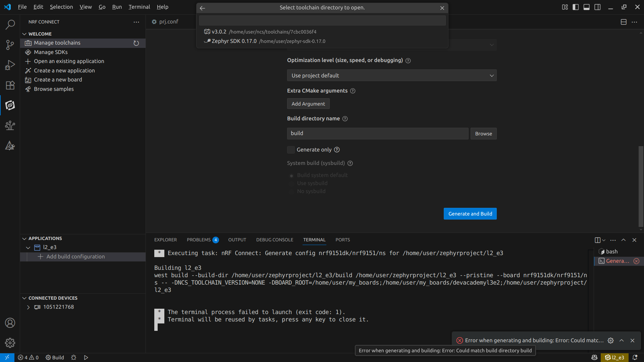Collapse the WELCOME section
This screenshot has width=644, height=362.
[x=24, y=34]
